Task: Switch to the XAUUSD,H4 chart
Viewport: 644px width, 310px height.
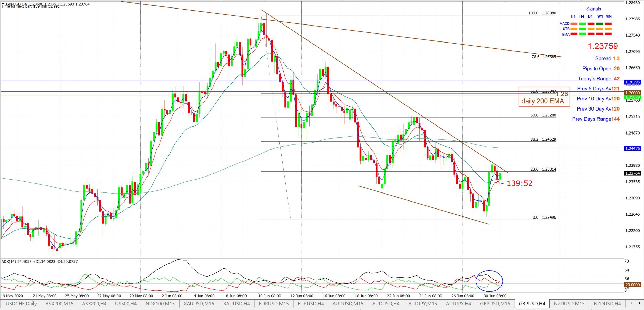Action: click(236, 304)
